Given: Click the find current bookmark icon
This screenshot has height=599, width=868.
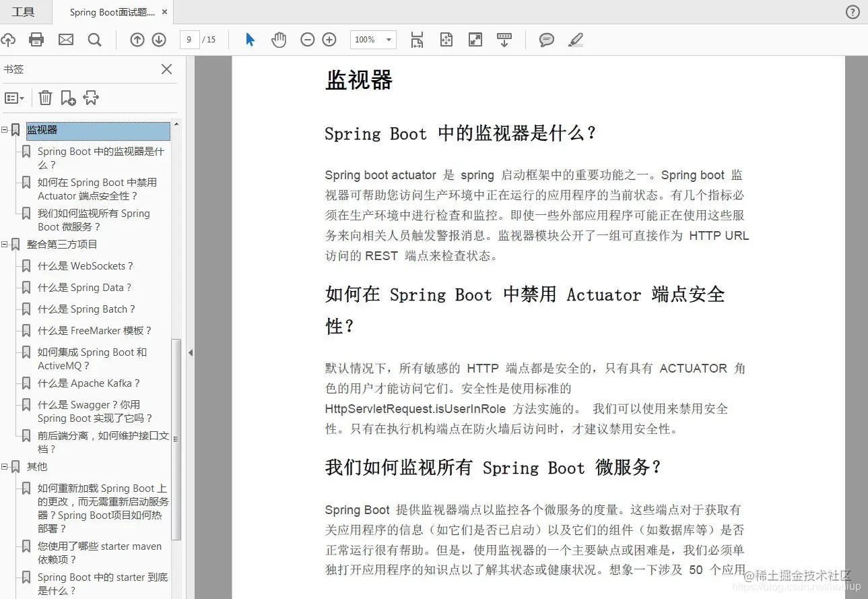Looking at the screenshot, I should pos(91,98).
